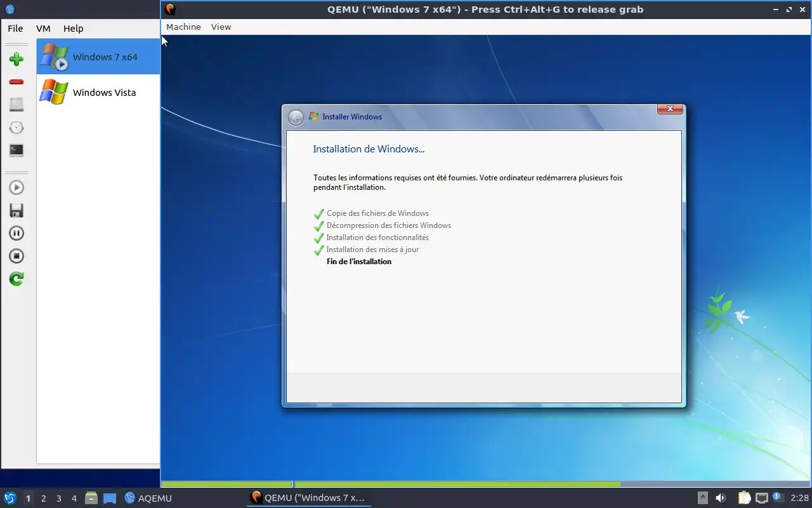The width and height of the screenshot is (812, 508).
Task: Click 'Installation des fonctionnalités' step
Action: [377, 237]
